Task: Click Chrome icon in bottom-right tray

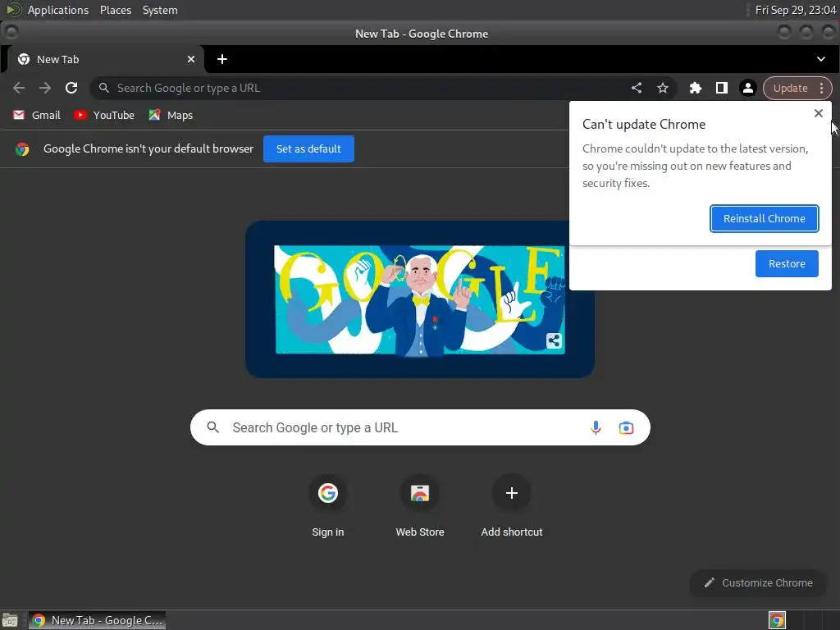Action: click(x=777, y=620)
